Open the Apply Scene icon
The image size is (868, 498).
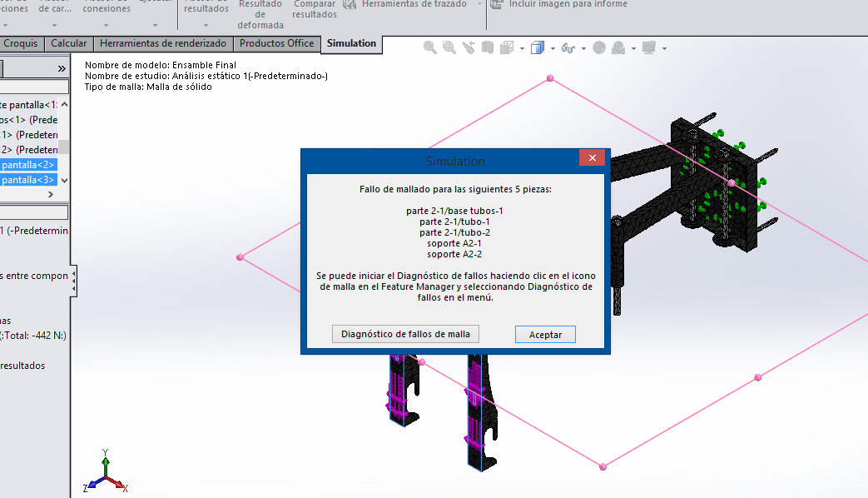pos(618,47)
